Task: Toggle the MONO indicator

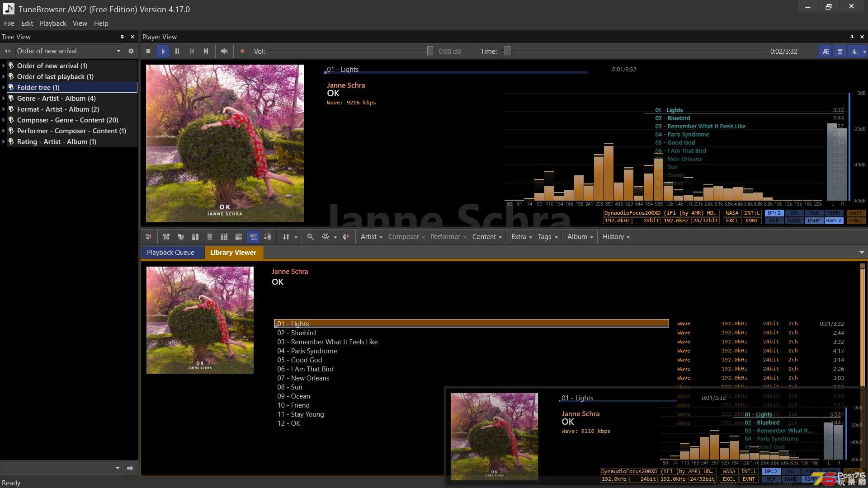Action: coord(834,213)
